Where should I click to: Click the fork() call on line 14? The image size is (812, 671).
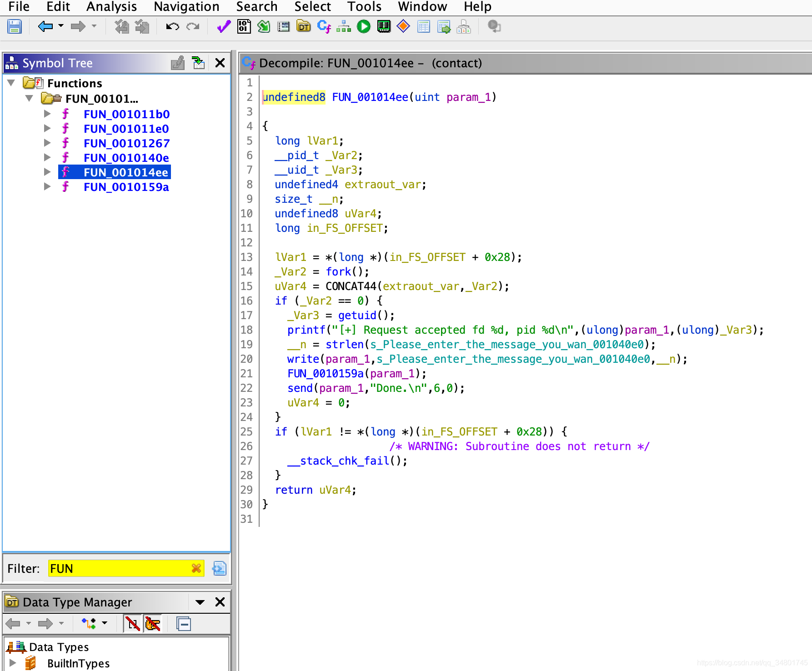(x=338, y=272)
